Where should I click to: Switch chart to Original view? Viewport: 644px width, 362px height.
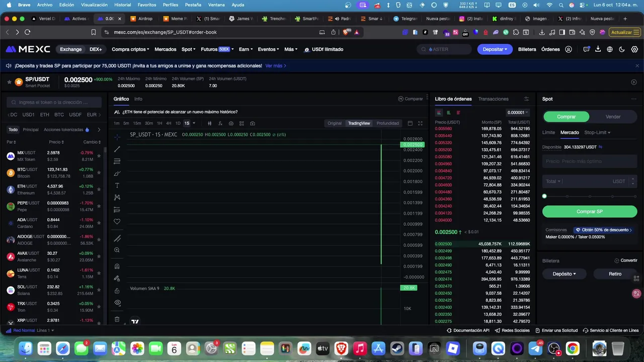(335, 123)
